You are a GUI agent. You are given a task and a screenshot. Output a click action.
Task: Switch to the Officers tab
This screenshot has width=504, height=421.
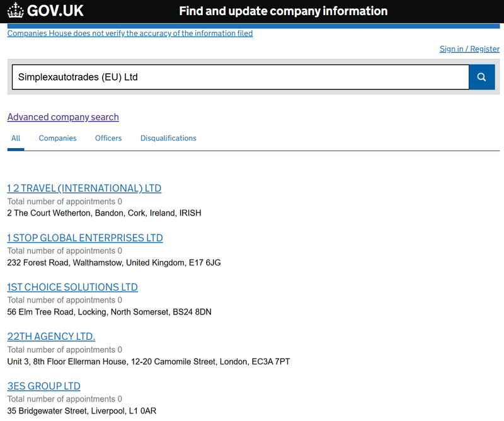pos(108,138)
